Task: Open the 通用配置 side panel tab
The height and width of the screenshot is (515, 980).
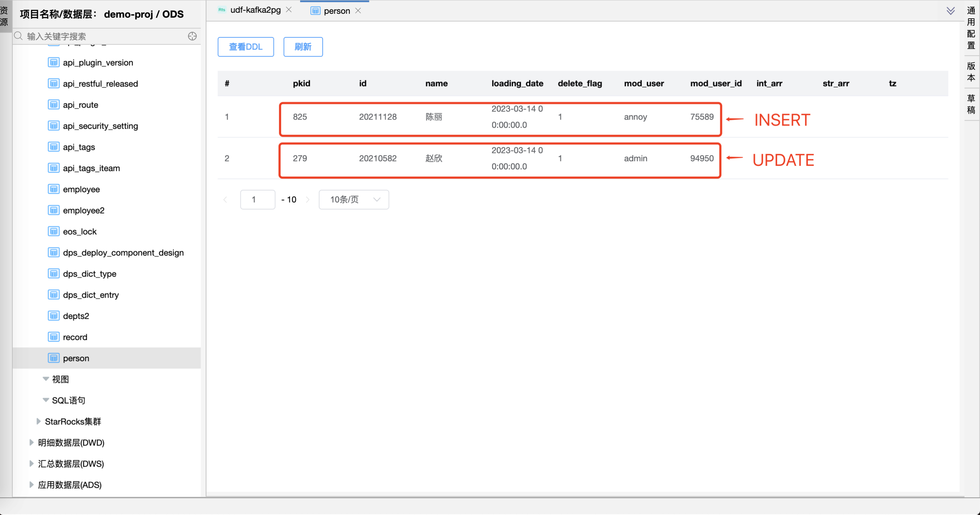Action: [x=971, y=28]
